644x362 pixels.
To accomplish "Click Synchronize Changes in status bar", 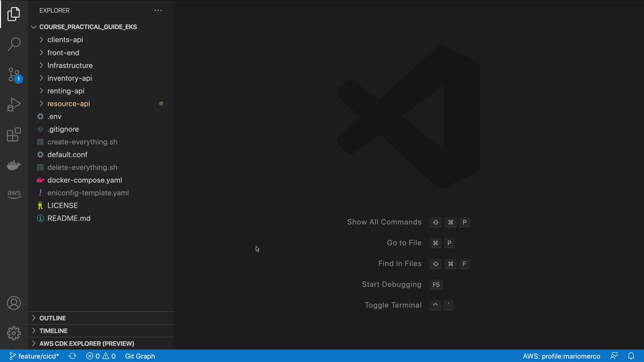I will (72, 356).
